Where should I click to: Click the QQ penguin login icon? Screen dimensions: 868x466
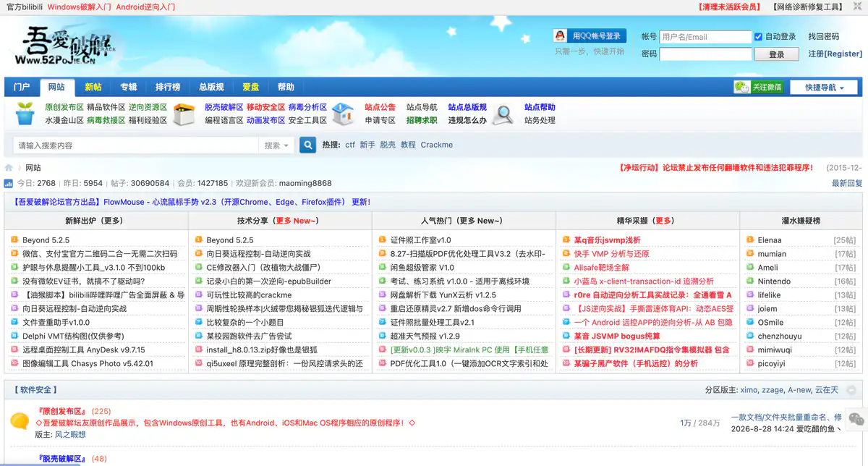560,35
